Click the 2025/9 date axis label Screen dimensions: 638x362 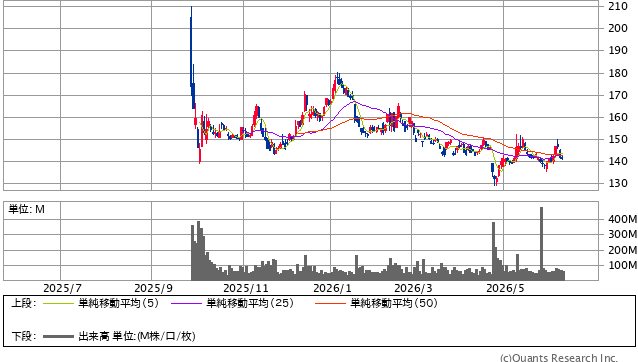pos(153,288)
